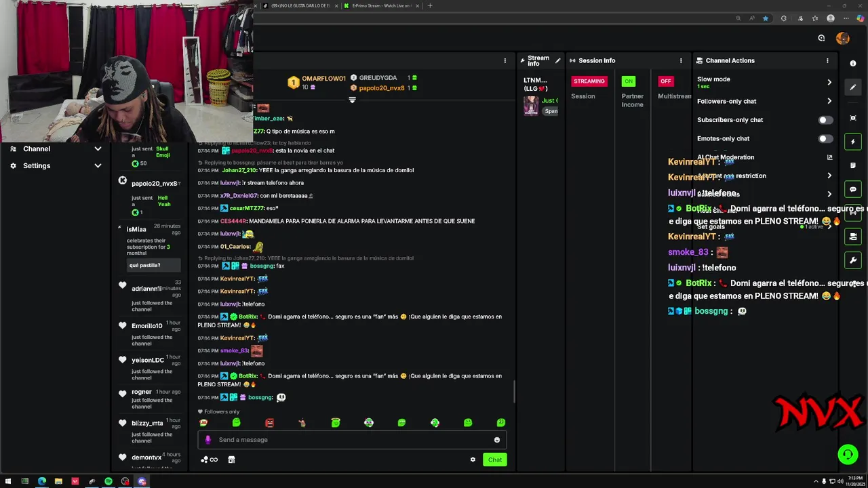Image resolution: width=868 pixels, height=488 pixels.
Task: Collapse the pinned leaderboard arrow under chat header
Action: [352, 100]
